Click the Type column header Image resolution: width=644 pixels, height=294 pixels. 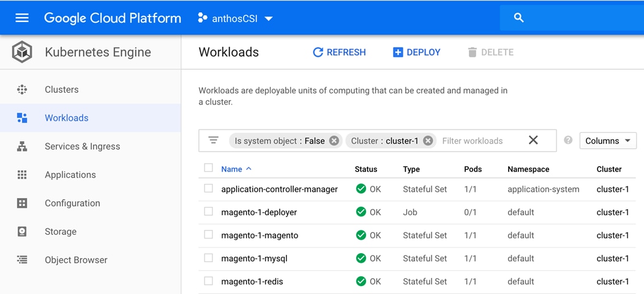click(x=411, y=169)
